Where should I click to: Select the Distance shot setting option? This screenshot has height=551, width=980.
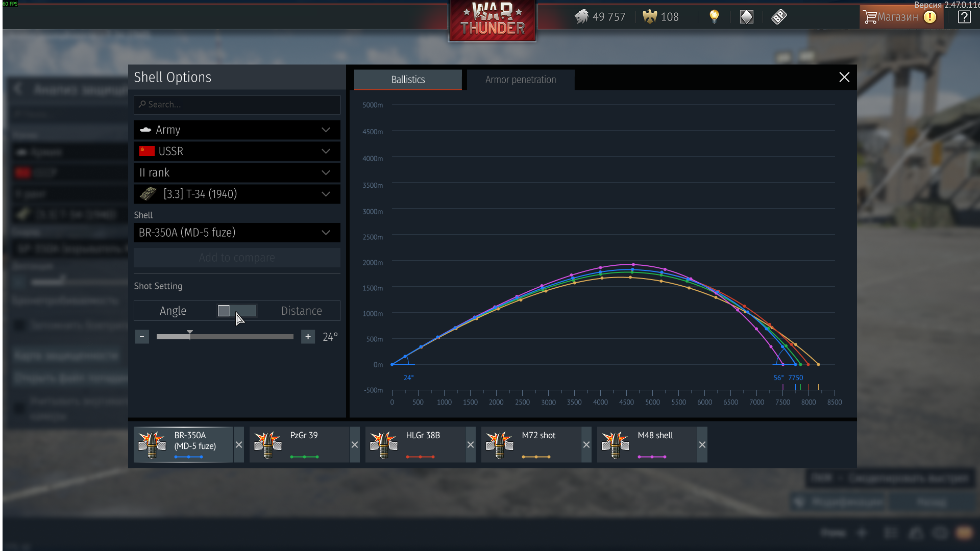click(301, 311)
